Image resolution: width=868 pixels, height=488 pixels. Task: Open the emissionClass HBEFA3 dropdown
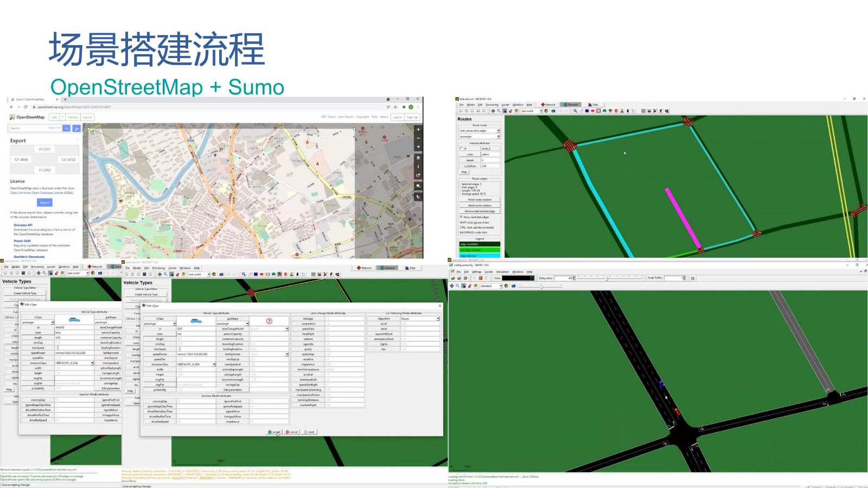[214, 364]
